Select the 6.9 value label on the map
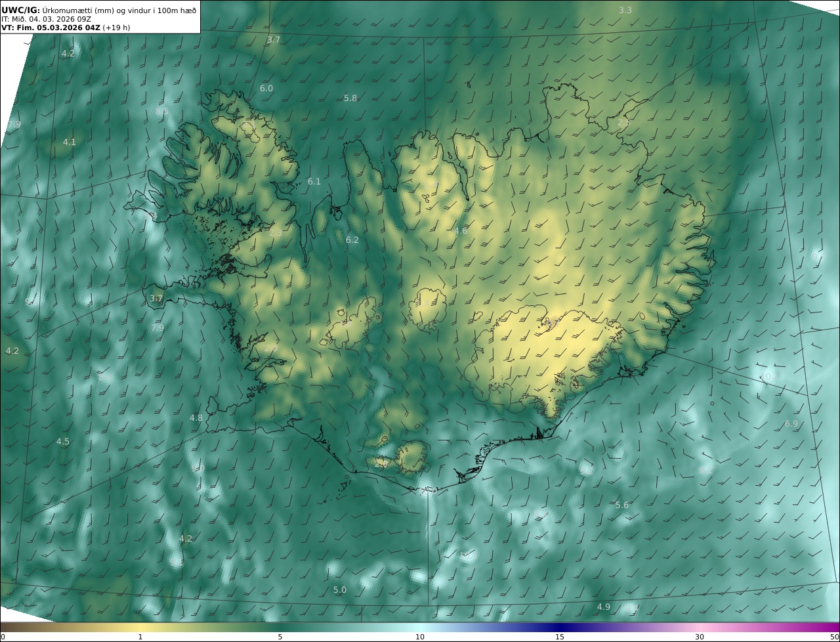Image resolution: width=840 pixels, height=642 pixels. point(791,424)
